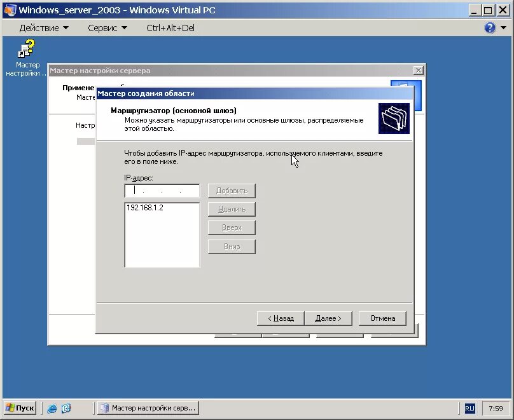This screenshot has width=514, height=420.
Task: Open the Мастер настройки desktop shortcut icon
Action: pyautogui.click(x=26, y=58)
